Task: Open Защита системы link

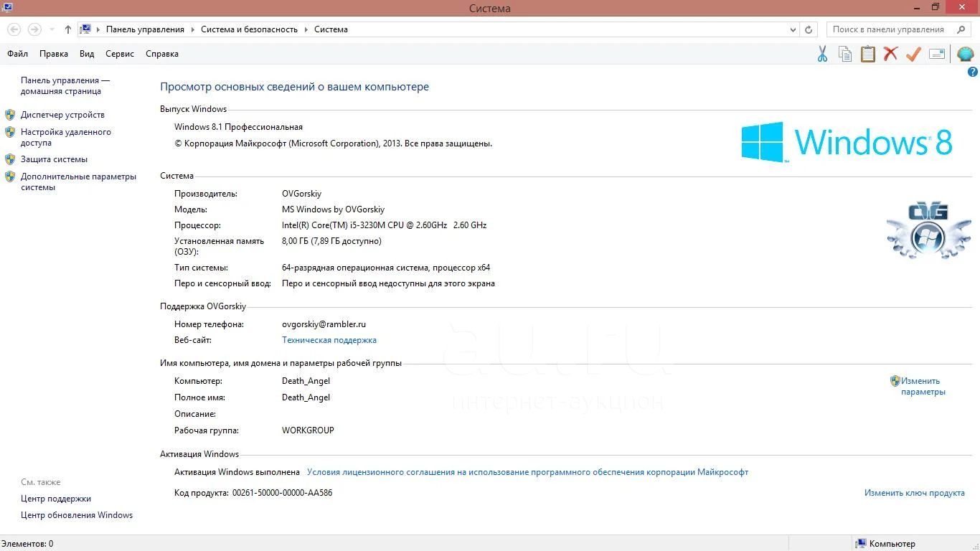Action: click(54, 159)
